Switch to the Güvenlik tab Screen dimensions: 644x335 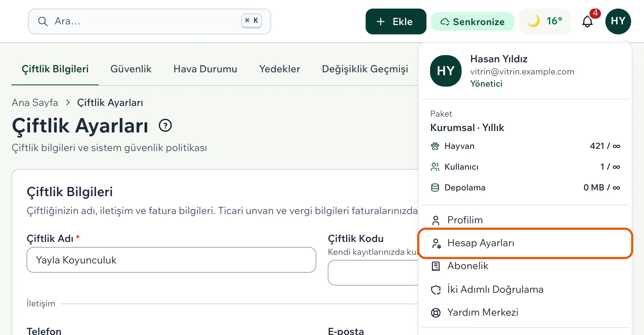point(131,69)
